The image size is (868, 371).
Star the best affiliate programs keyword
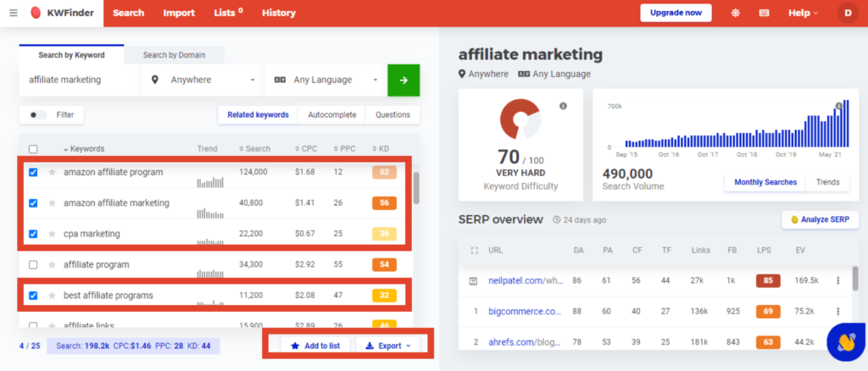(x=52, y=296)
